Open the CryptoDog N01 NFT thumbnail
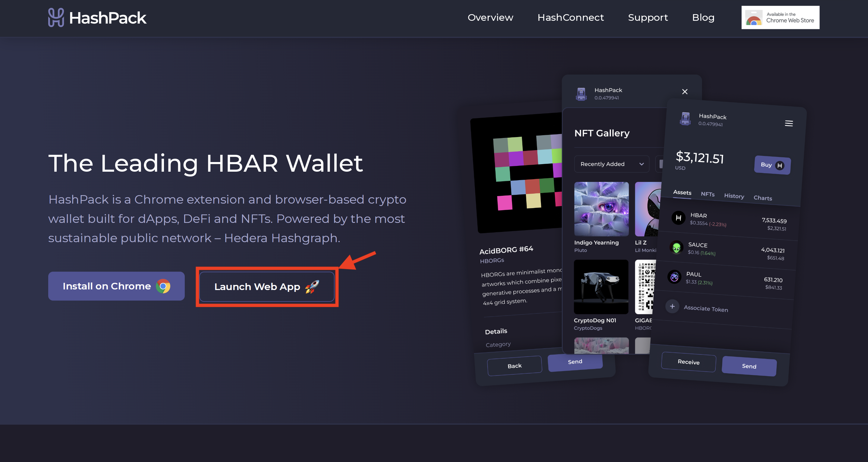 601,287
